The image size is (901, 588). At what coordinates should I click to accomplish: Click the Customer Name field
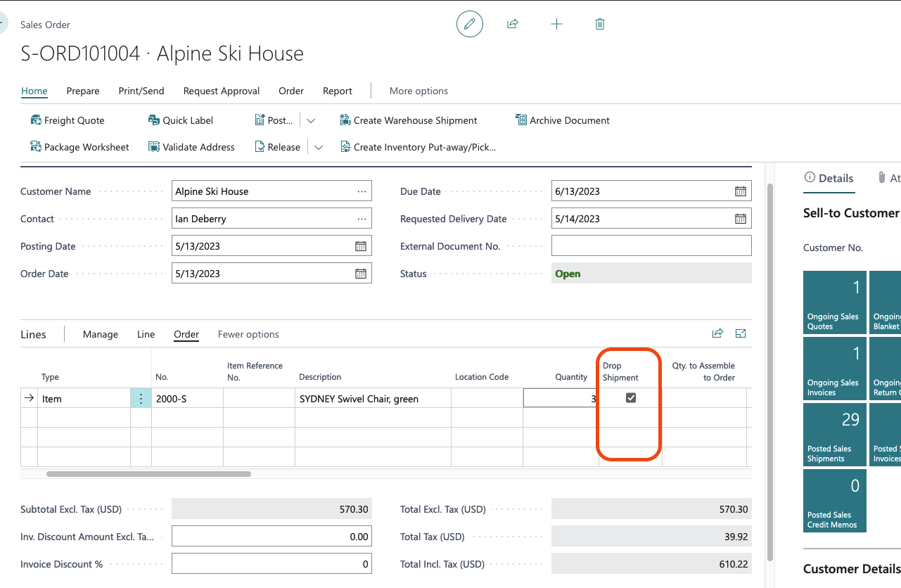pyautogui.click(x=271, y=191)
